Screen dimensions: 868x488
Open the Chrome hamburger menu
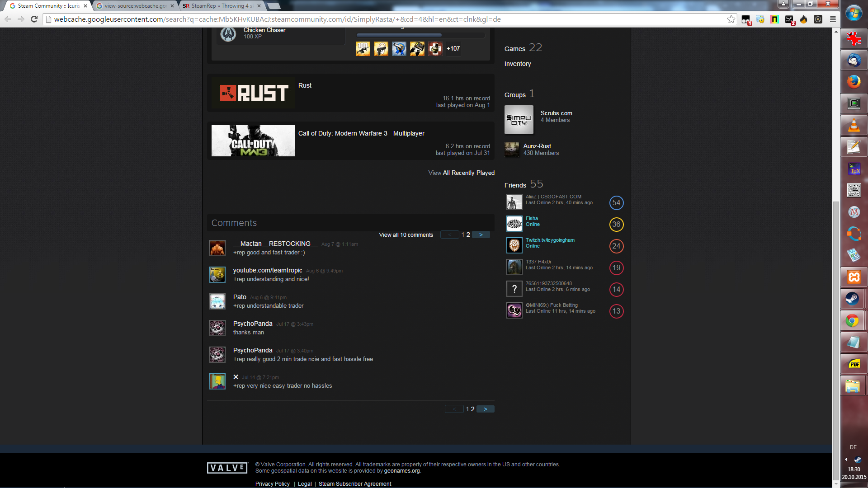coord(833,19)
